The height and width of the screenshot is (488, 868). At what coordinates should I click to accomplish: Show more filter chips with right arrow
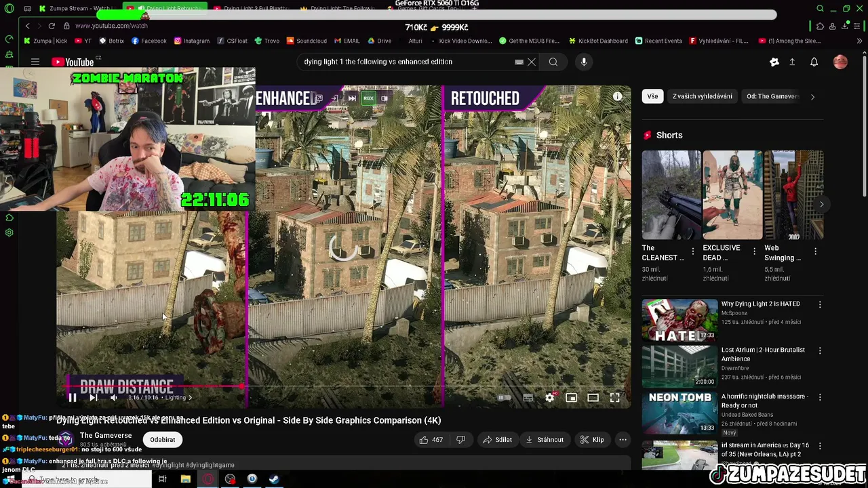[812, 96]
